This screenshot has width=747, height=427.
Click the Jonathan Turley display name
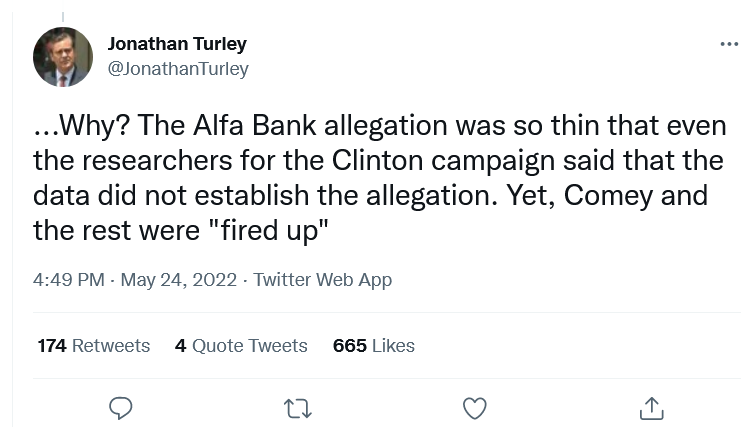pyautogui.click(x=177, y=44)
